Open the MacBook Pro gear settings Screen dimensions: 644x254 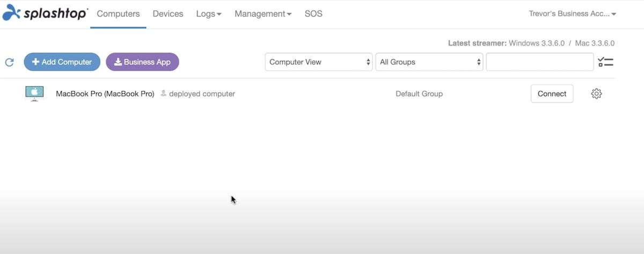click(x=596, y=94)
